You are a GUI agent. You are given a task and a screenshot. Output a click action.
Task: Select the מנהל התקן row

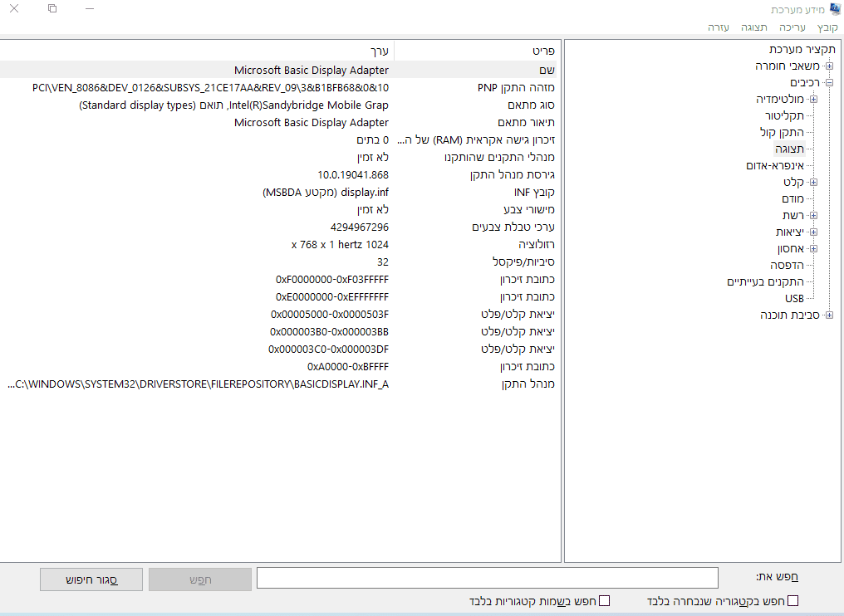pyautogui.click(x=278, y=384)
